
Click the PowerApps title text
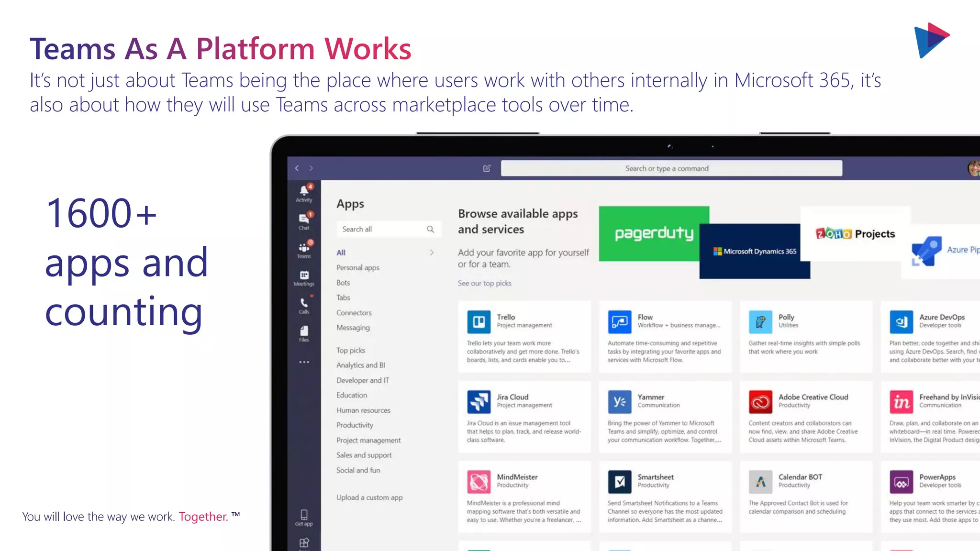937,477
